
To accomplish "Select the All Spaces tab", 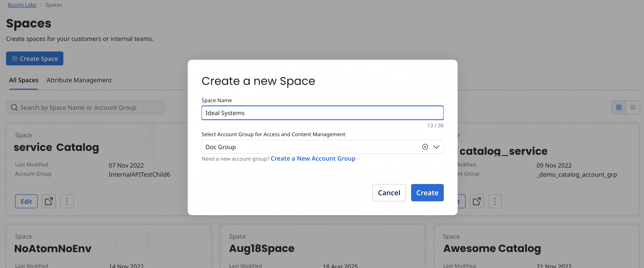I will pos(24,80).
